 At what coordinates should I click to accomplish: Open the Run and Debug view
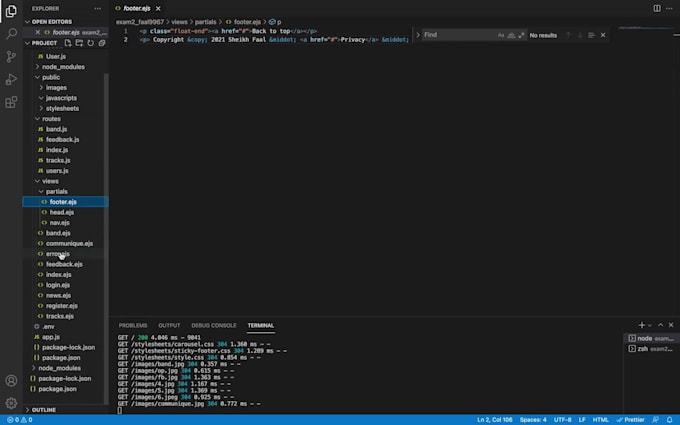click(x=11, y=79)
